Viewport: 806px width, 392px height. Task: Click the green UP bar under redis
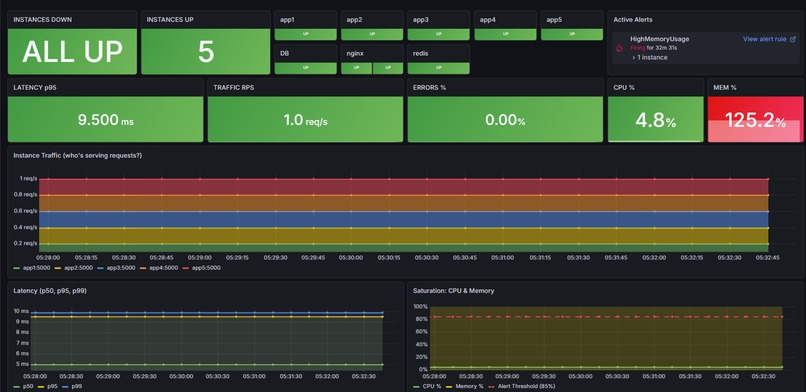pos(438,68)
